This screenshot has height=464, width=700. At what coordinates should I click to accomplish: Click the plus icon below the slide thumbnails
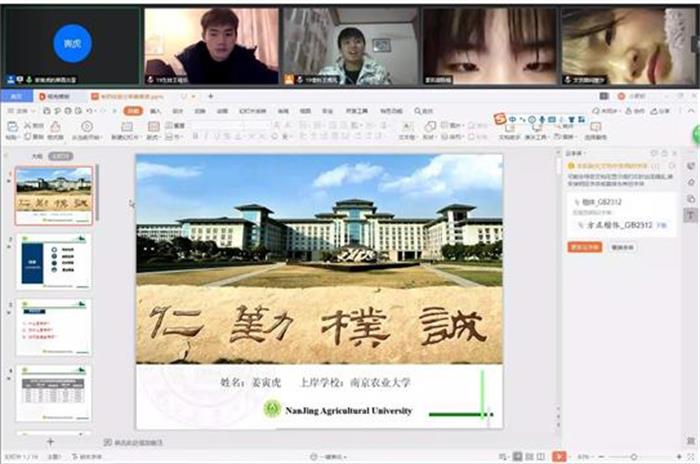click(x=51, y=441)
